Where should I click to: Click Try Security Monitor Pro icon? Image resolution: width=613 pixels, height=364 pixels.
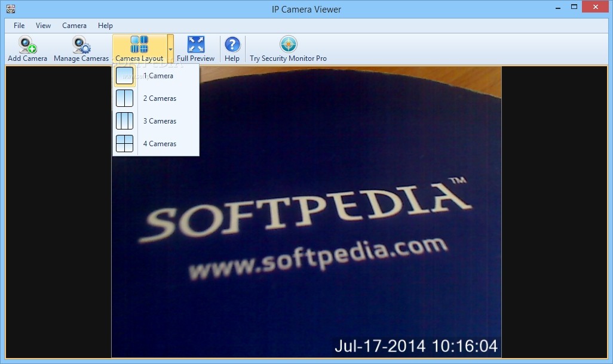click(289, 44)
